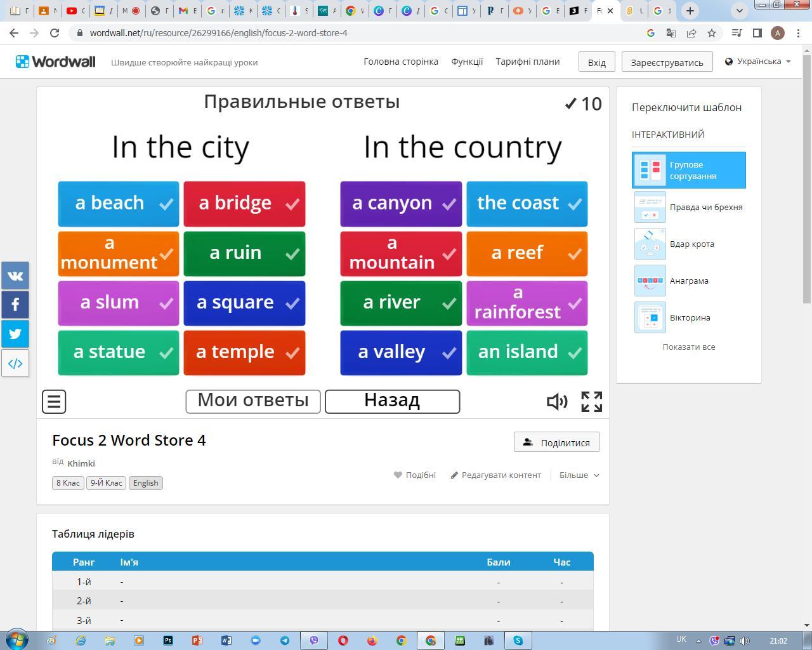Click the 9-Й Клас tag

(106, 483)
